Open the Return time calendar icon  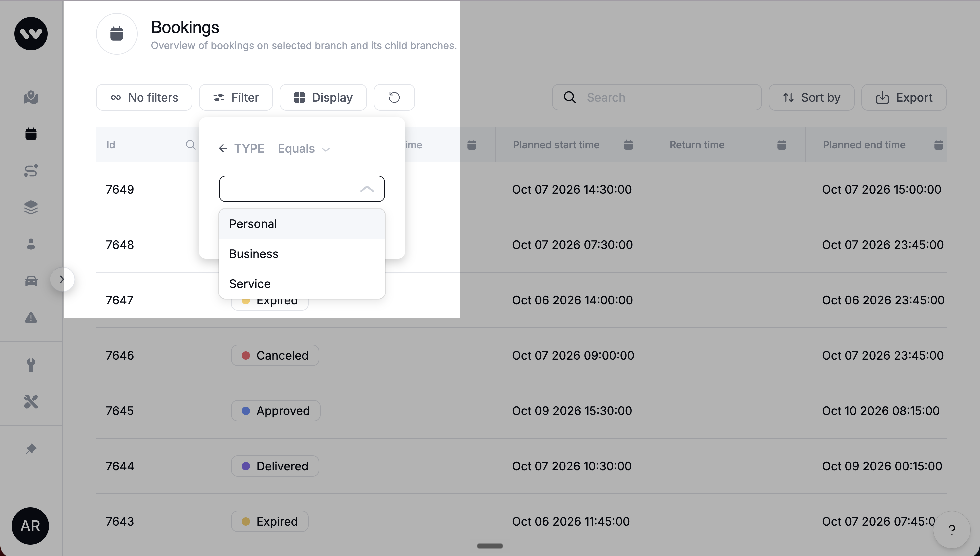pyautogui.click(x=781, y=145)
